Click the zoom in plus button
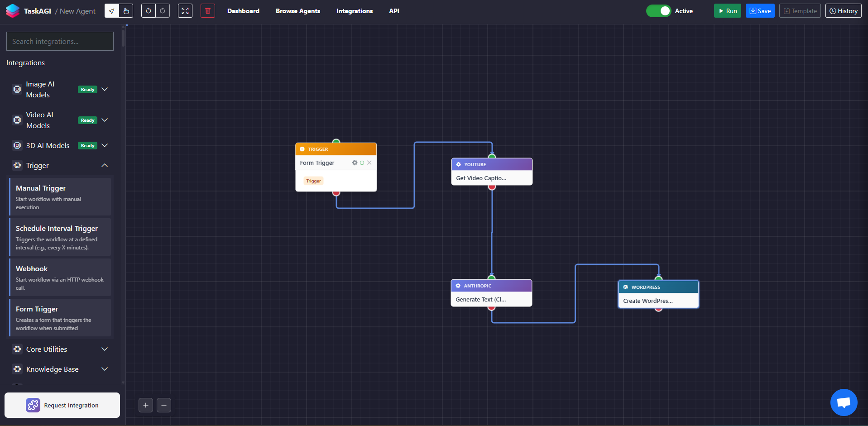The height and width of the screenshot is (426, 868). point(146,405)
